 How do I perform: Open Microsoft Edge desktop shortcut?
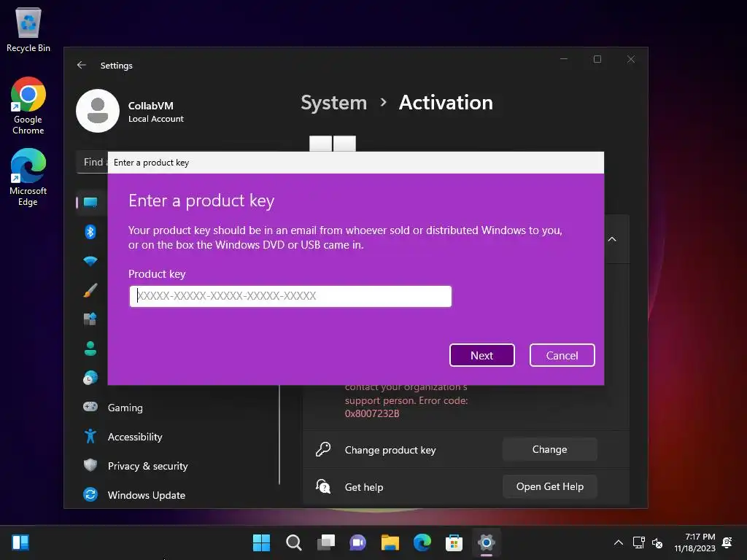tap(28, 177)
